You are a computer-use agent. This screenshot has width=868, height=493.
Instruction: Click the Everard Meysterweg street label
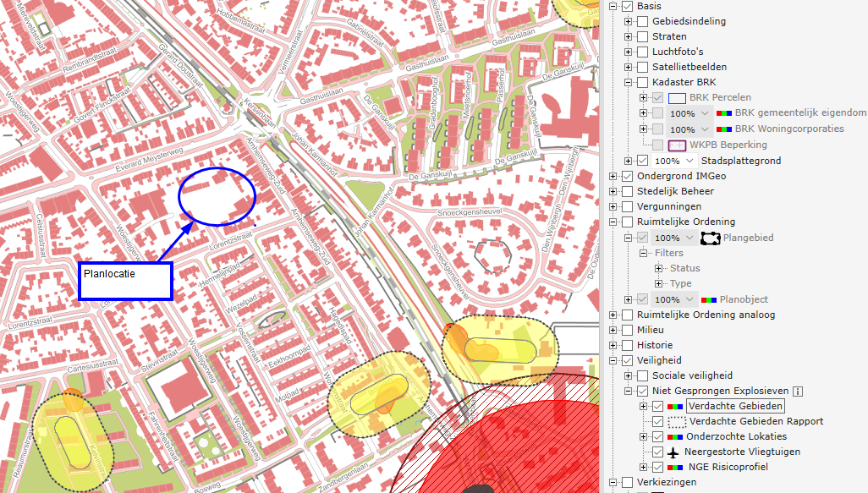[148, 161]
